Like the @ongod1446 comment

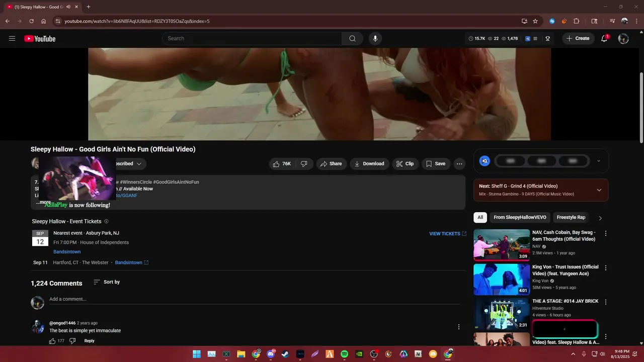click(x=52, y=341)
